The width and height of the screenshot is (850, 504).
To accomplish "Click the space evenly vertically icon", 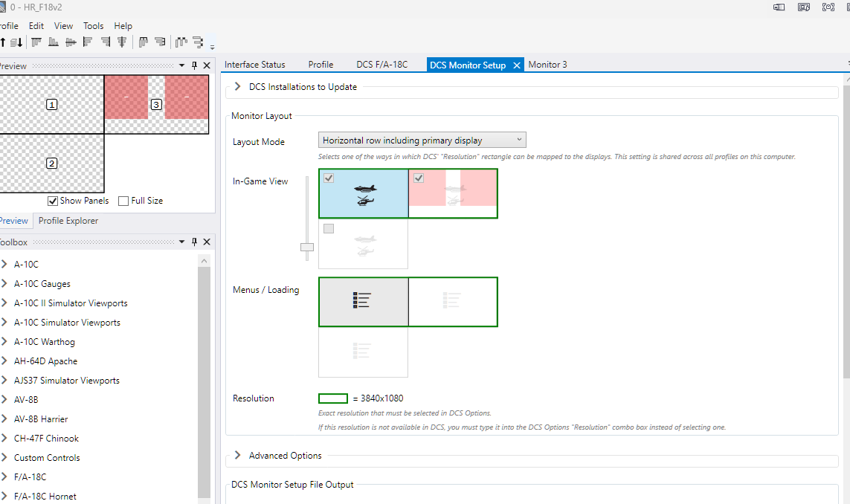I will [x=198, y=42].
